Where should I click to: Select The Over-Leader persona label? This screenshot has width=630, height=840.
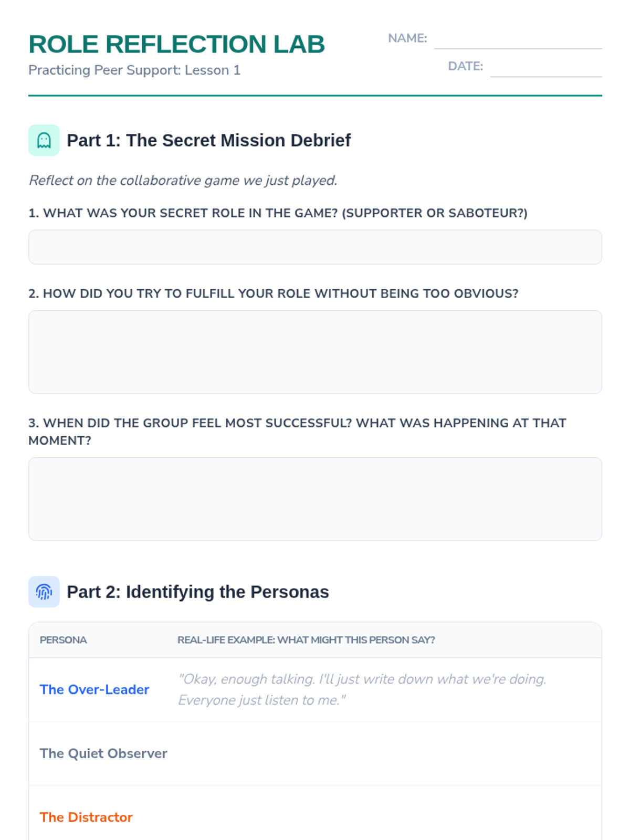[94, 689]
